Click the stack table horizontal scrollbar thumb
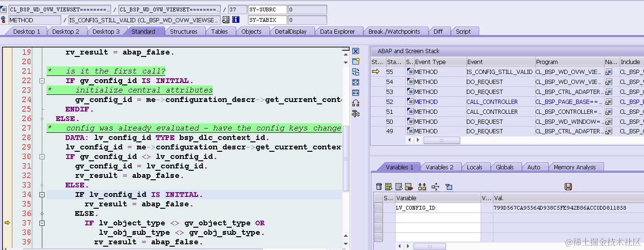644x250 pixels. click(x=442, y=140)
